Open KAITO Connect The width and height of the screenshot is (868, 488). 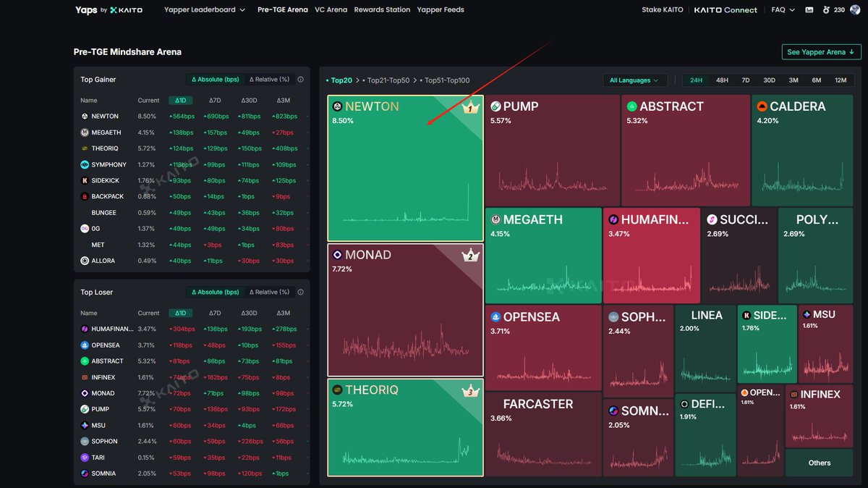726,10
